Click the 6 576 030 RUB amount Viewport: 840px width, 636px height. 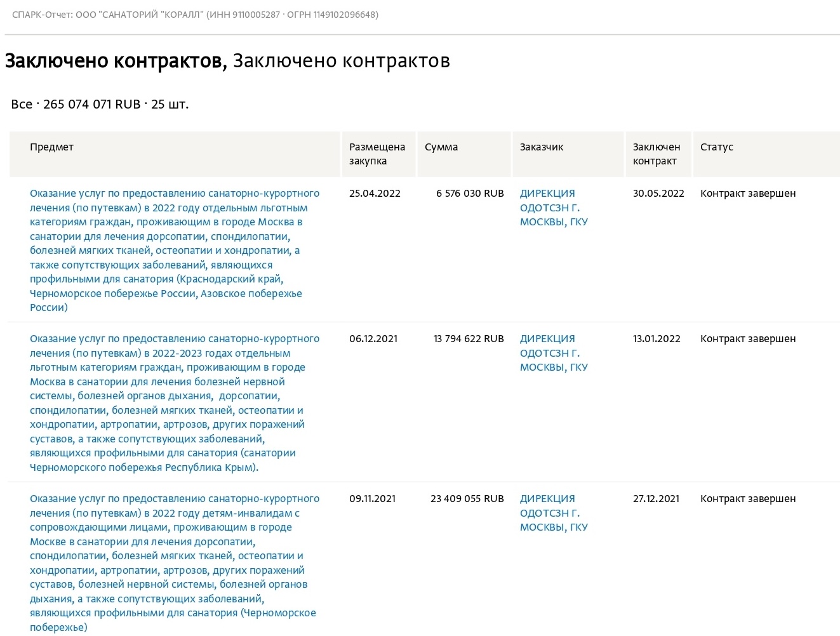470,193
